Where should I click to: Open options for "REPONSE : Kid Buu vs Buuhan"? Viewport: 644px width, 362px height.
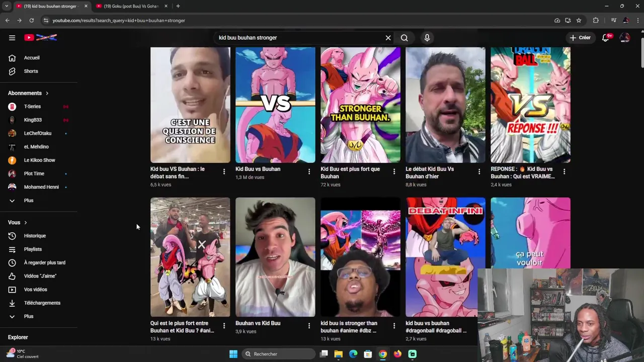pyautogui.click(x=564, y=172)
